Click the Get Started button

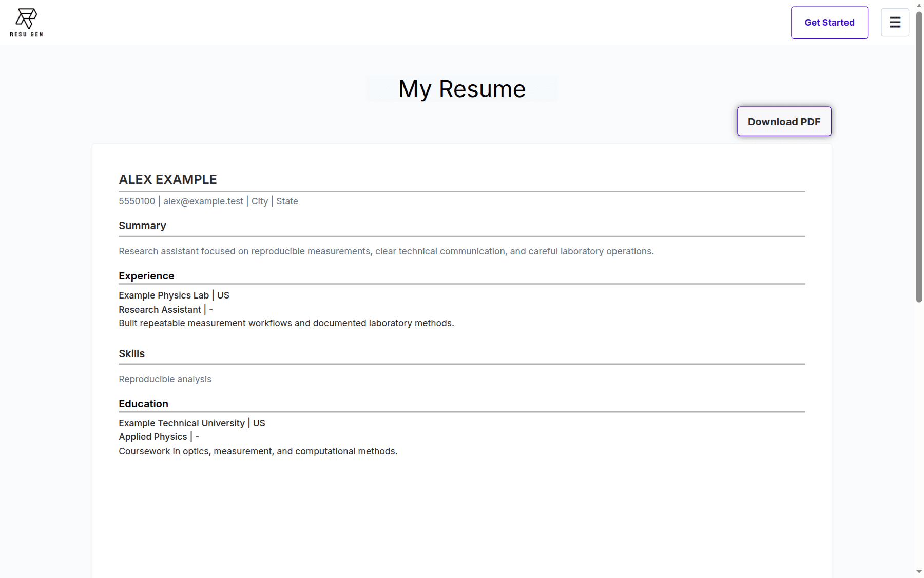[829, 23]
